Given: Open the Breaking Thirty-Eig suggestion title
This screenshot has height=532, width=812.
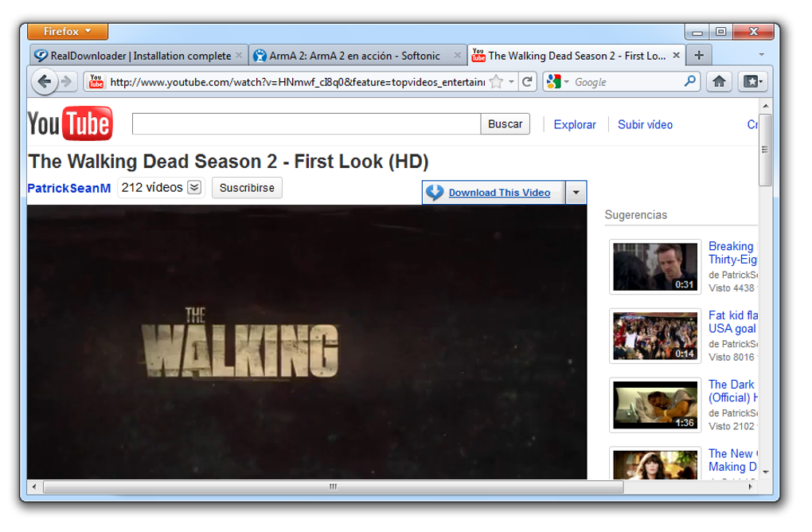Looking at the screenshot, I should tap(732, 252).
